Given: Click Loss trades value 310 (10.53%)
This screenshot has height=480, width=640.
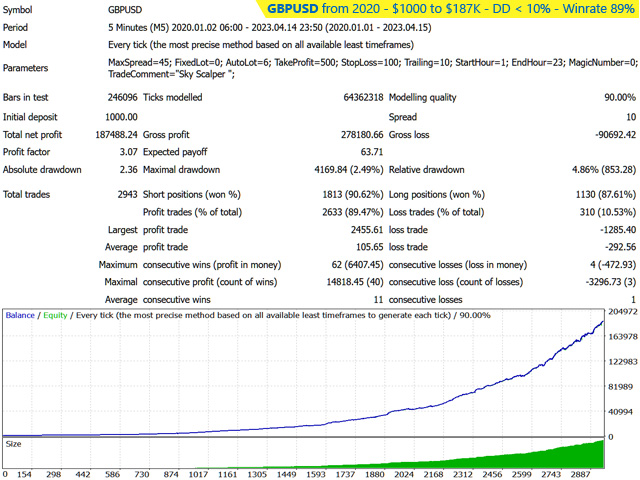Looking at the screenshot, I should pyautogui.click(x=608, y=212).
